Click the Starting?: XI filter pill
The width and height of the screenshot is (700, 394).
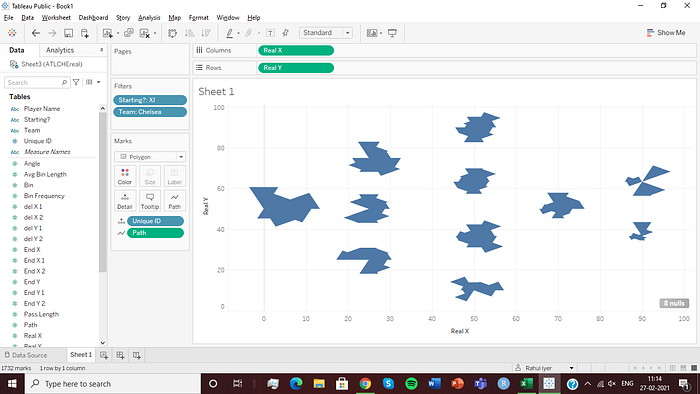click(150, 100)
